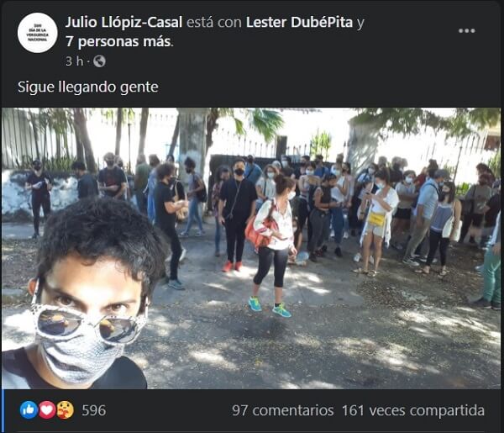Click the yellow Care hug reaction icon
The image size is (504, 433).
[66, 410]
